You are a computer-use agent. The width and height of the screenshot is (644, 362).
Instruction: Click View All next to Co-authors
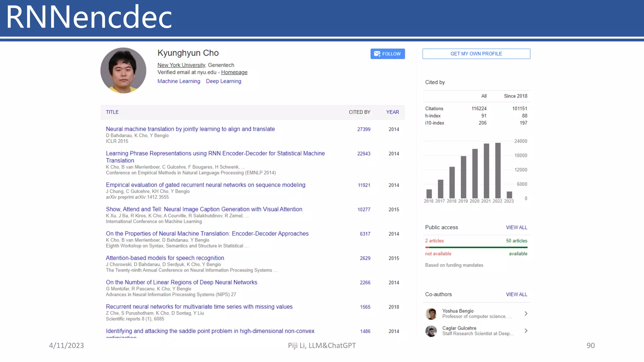[516, 294]
